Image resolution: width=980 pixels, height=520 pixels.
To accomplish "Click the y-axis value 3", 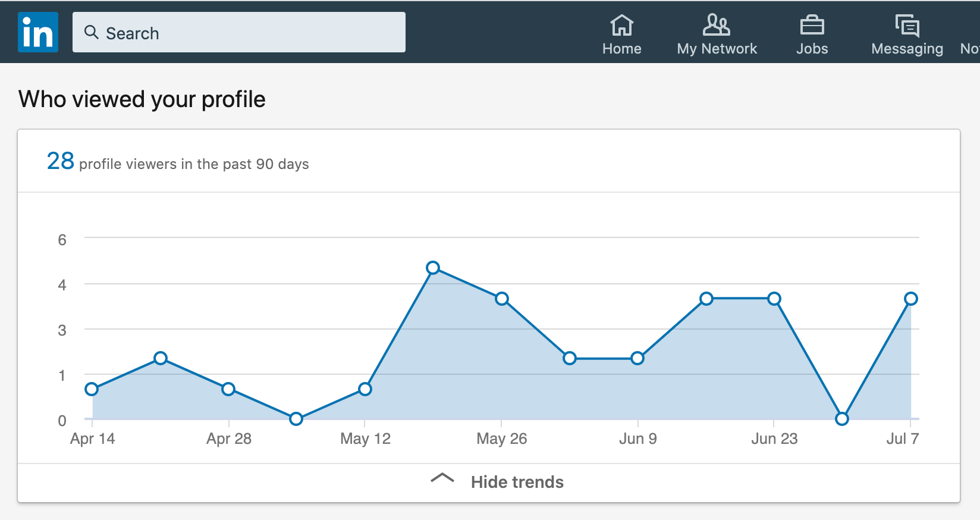I will pyautogui.click(x=62, y=330).
